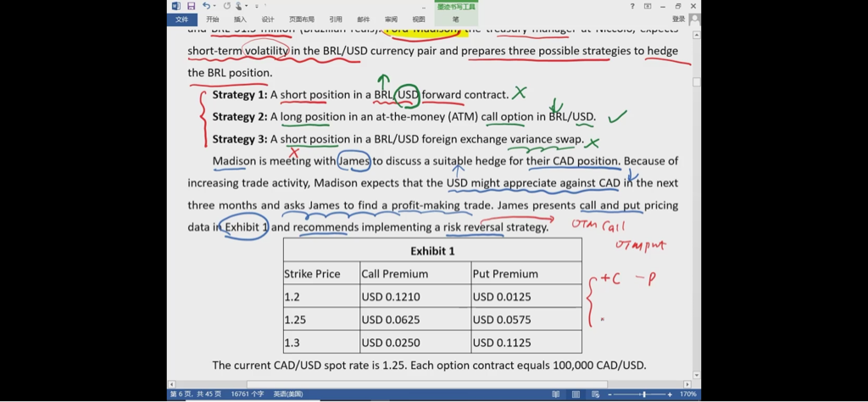Click zoom in plus button

pos(670,394)
